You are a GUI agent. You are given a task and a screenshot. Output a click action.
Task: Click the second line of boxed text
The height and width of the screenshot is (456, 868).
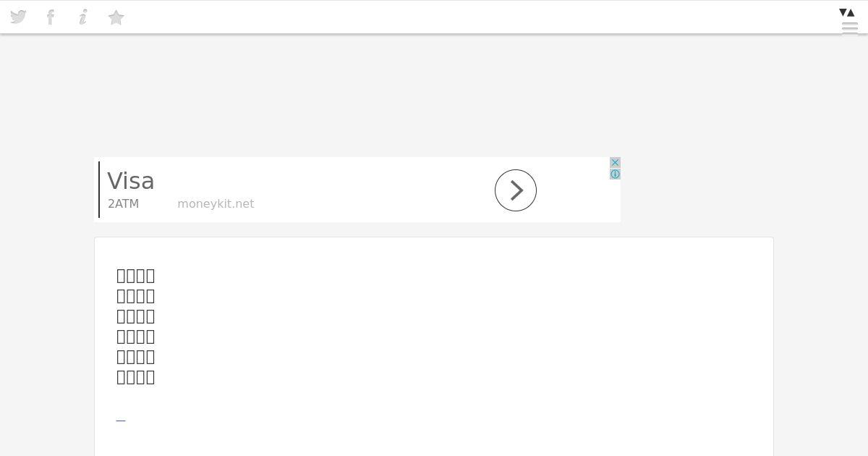(x=136, y=296)
